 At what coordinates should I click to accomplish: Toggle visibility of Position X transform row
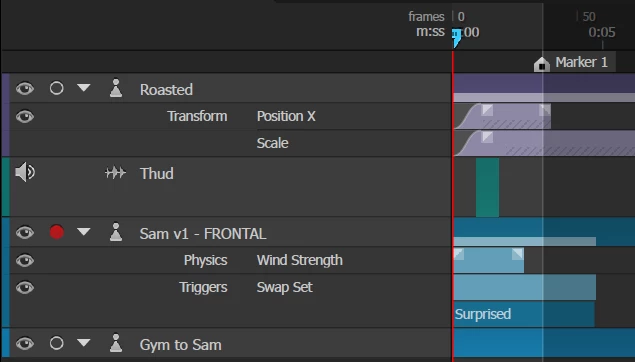25,117
